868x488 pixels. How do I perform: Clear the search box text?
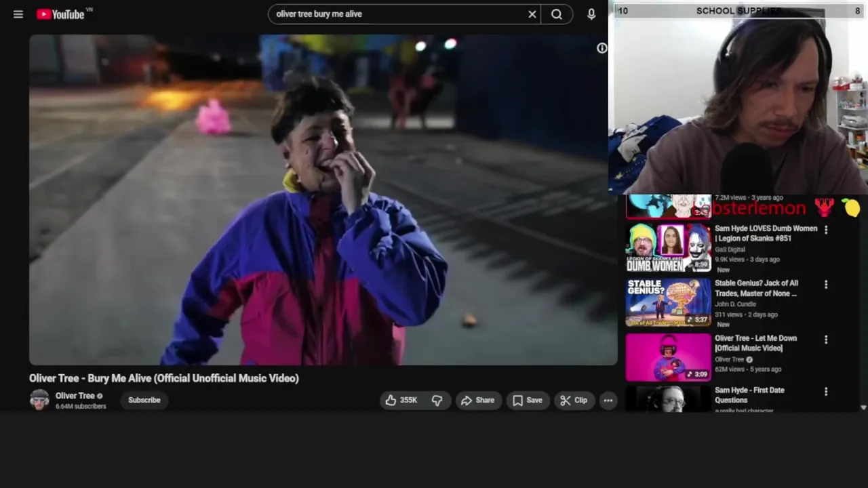[532, 14]
